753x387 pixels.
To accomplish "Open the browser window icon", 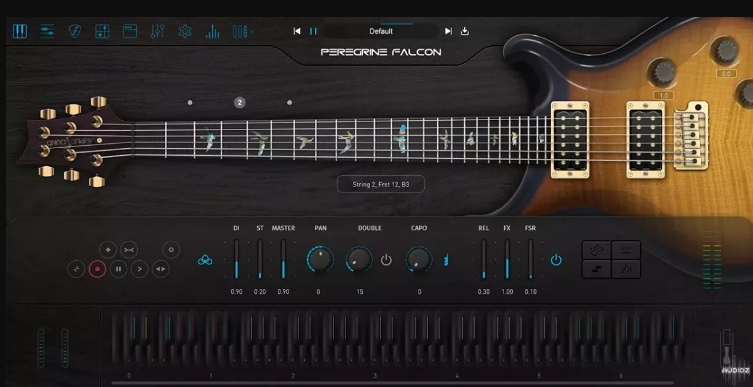I will coord(130,31).
